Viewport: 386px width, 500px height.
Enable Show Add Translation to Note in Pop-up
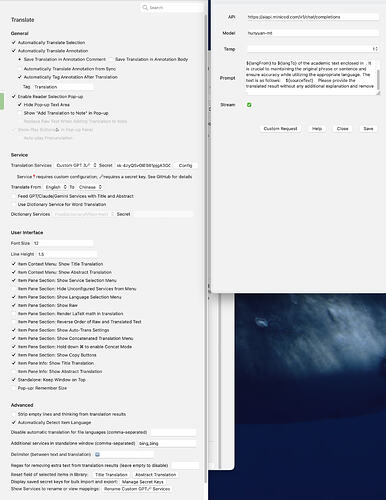click(20, 113)
